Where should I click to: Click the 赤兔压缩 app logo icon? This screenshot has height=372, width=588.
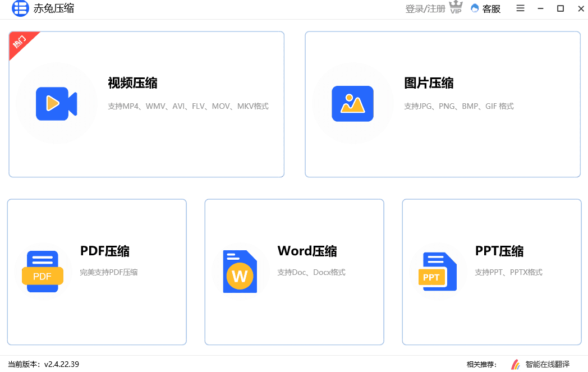(x=20, y=9)
